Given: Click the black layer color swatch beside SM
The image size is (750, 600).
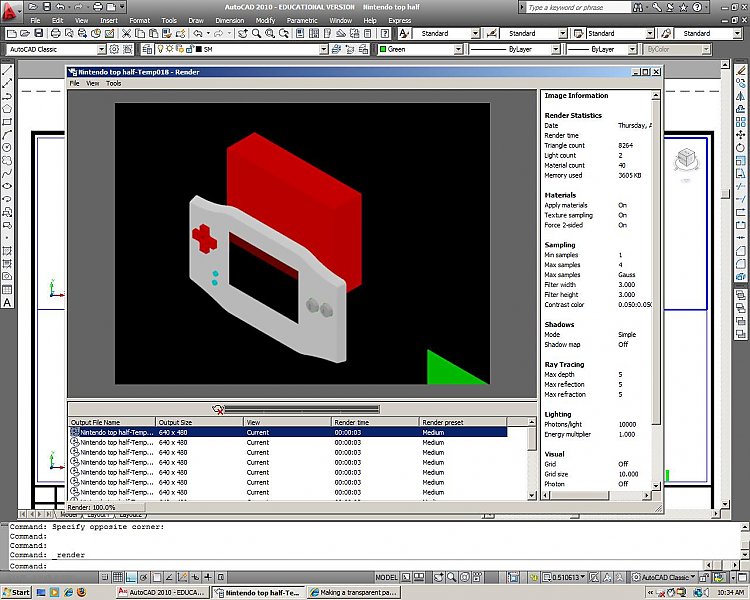Looking at the screenshot, I should (199, 49).
